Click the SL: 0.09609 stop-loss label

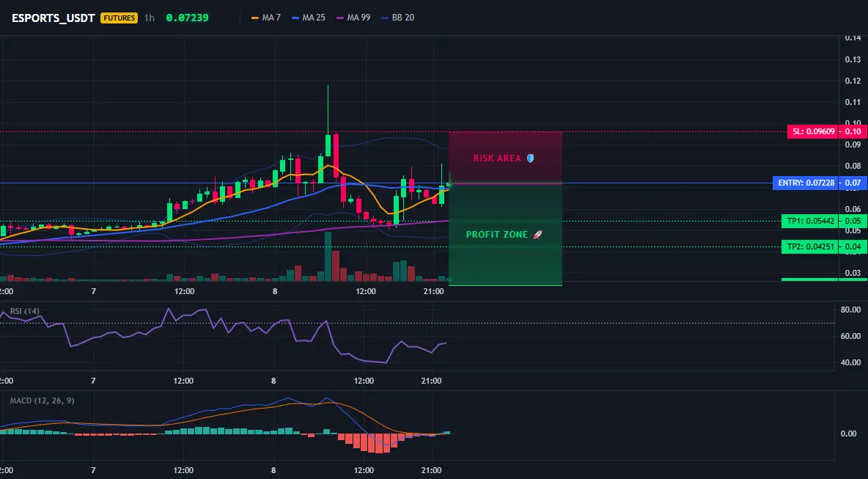coord(812,132)
